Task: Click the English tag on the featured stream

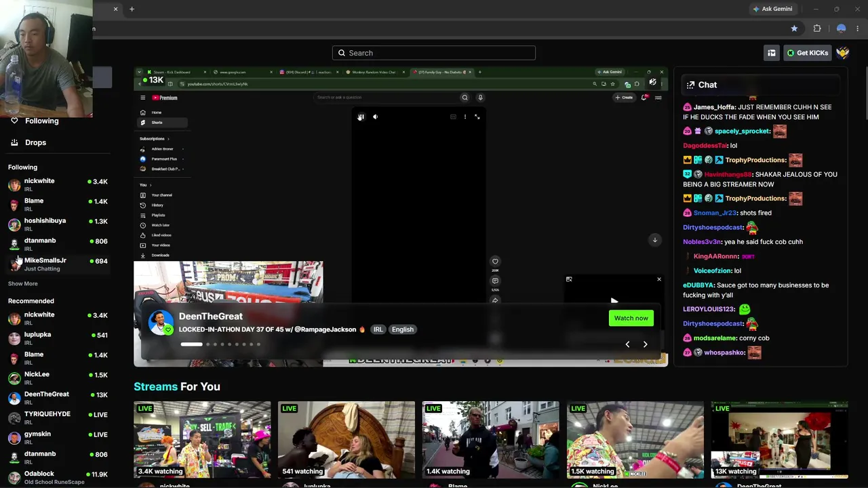Action: point(402,329)
